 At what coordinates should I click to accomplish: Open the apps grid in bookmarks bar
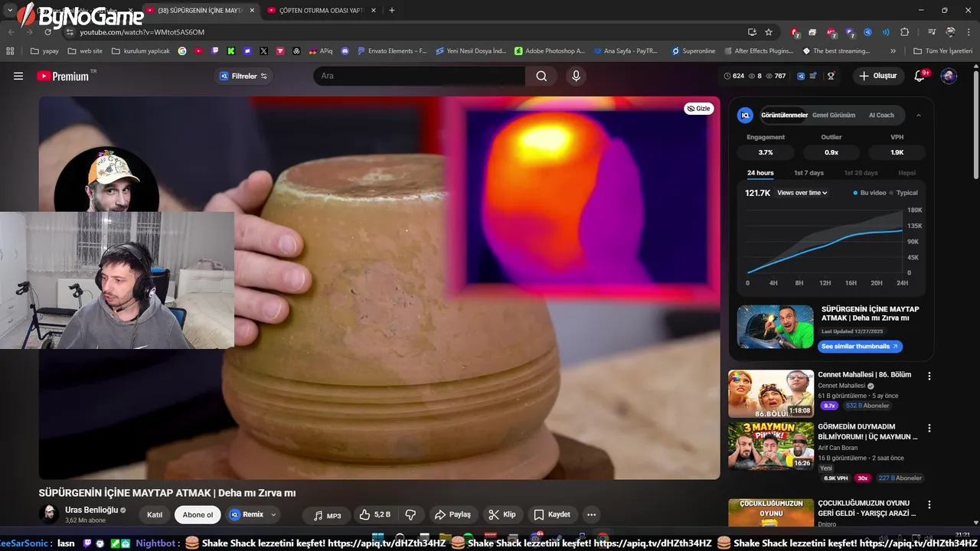tap(10, 51)
